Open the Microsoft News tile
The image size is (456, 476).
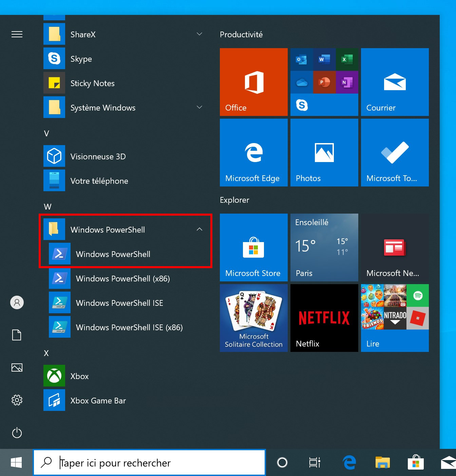pyautogui.click(x=395, y=247)
